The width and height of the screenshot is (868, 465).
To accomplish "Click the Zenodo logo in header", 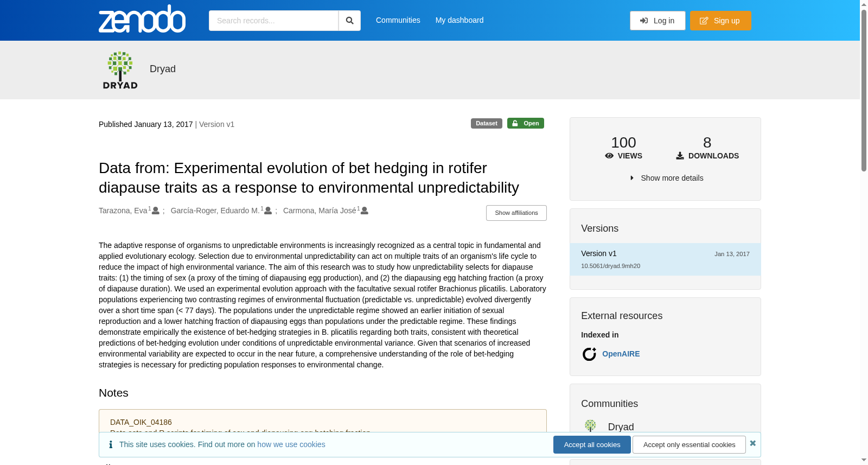I will pyautogui.click(x=142, y=19).
